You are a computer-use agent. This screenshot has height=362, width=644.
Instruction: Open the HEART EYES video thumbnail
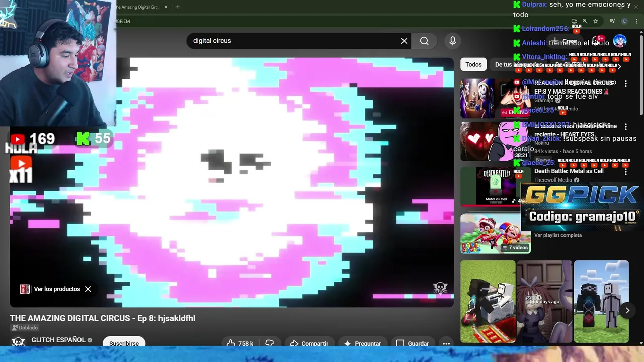(496, 141)
